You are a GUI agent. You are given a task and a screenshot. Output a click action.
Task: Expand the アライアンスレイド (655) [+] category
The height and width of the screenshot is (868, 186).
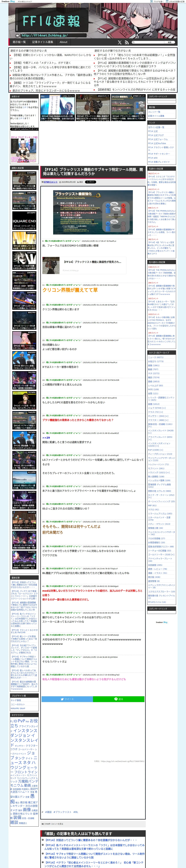160,438
